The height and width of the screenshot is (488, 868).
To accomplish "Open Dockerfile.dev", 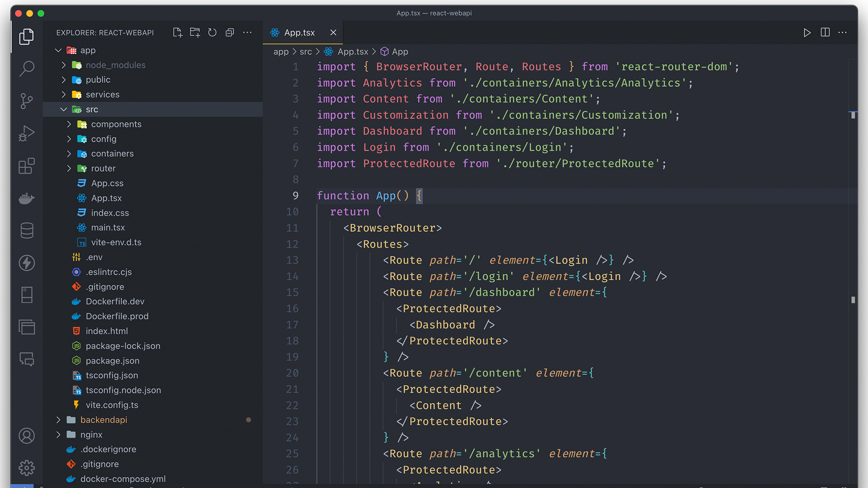I will click(x=153, y=301).
